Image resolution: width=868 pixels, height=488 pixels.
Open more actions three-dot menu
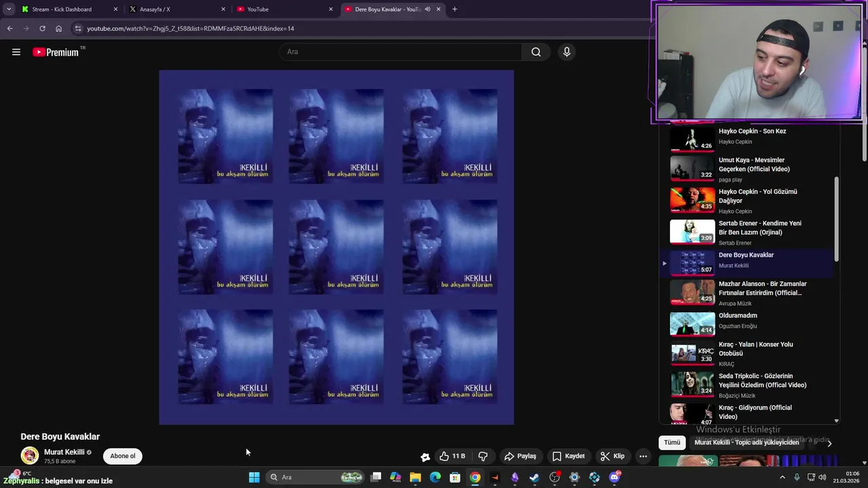[x=643, y=456]
